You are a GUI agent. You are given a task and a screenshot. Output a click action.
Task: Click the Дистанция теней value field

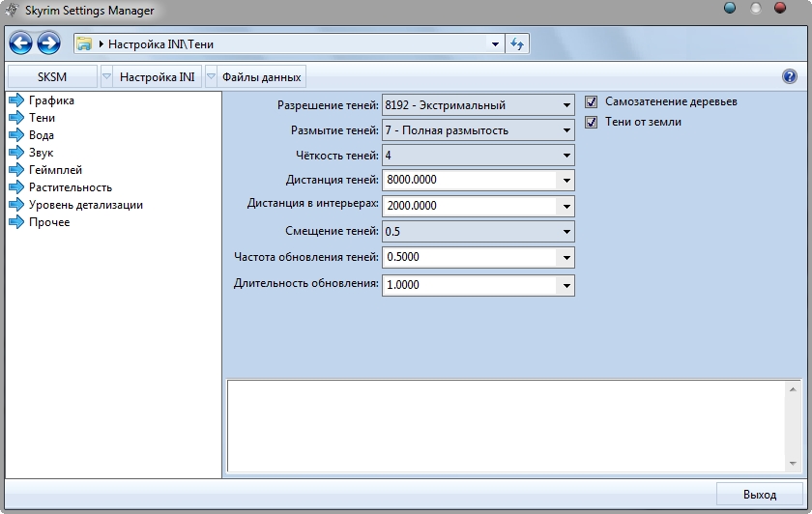(x=469, y=181)
